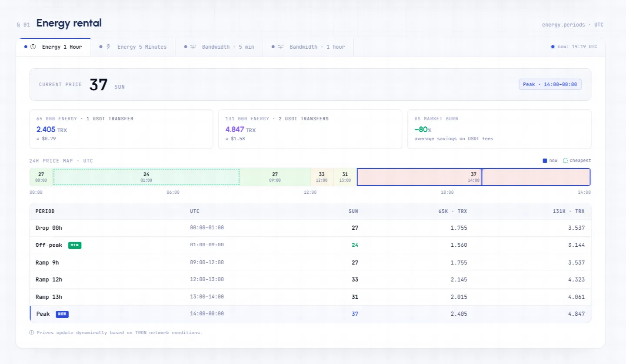Click the SUN column header
Image resolution: width=626 pixels, height=364 pixels.
(x=353, y=212)
